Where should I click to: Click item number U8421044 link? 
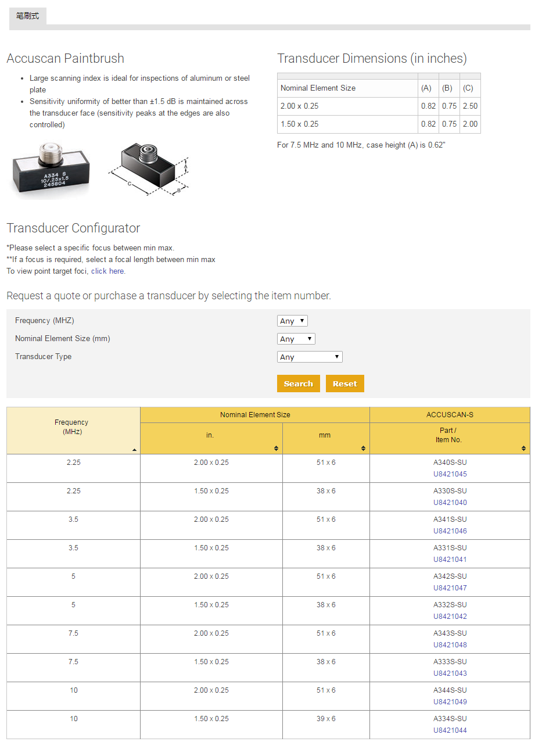coord(450,730)
